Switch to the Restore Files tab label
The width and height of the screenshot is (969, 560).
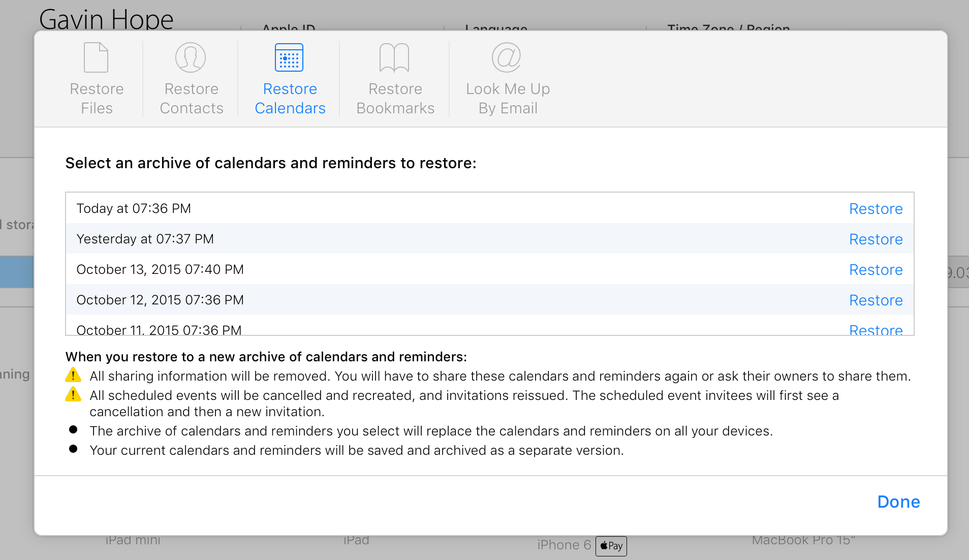pyautogui.click(x=97, y=99)
